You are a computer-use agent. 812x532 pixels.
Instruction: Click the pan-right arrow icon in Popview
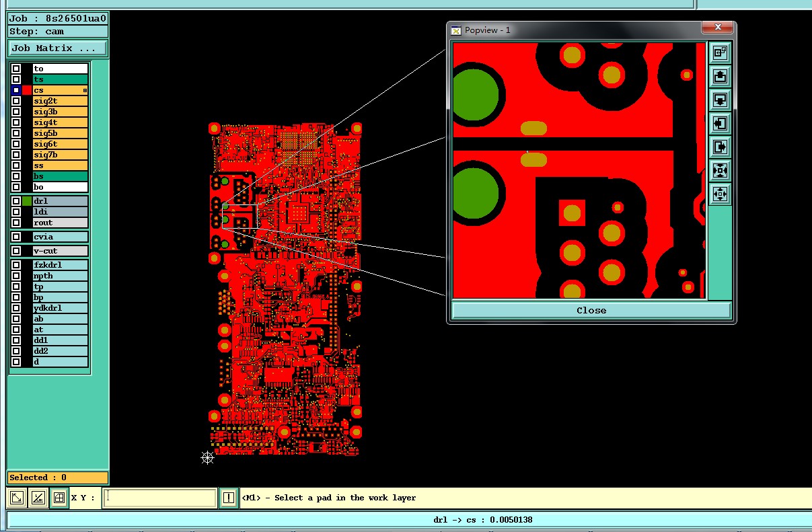(720, 147)
